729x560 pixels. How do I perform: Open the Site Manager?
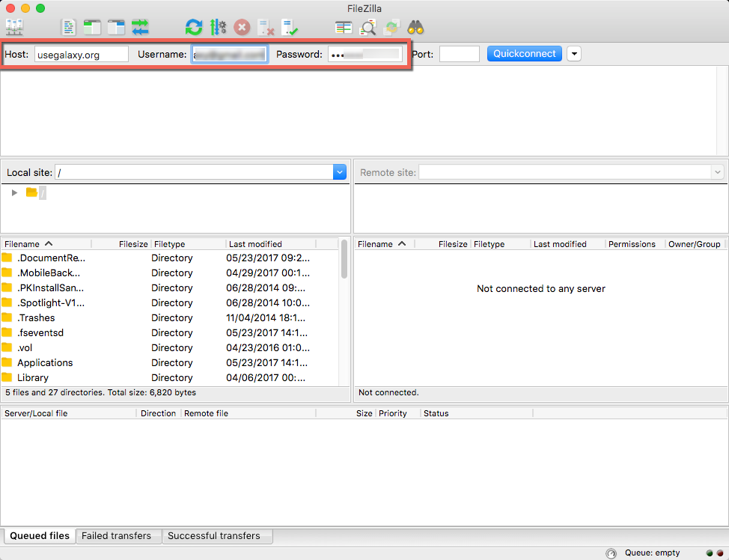click(14, 28)
